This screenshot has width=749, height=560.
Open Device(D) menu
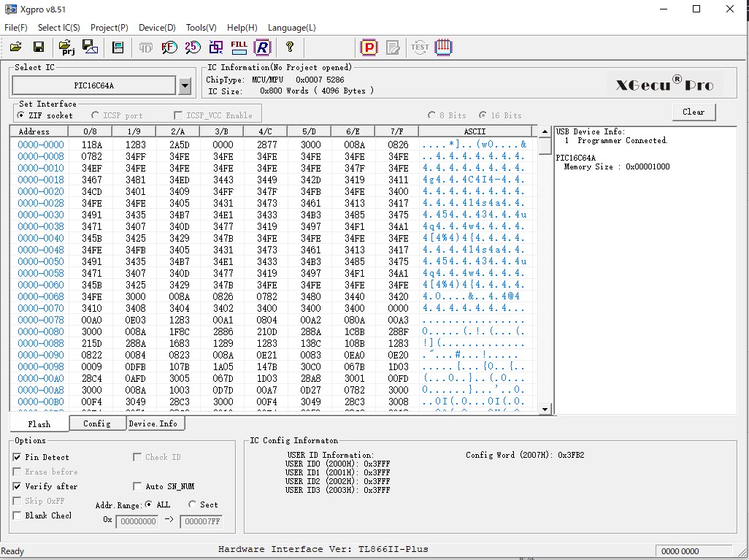(157, 28)
